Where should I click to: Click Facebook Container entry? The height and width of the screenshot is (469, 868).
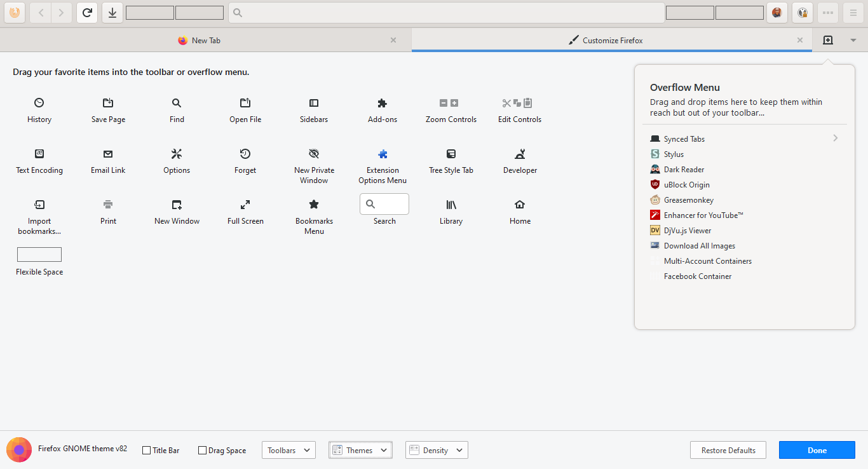coord(745,276)
